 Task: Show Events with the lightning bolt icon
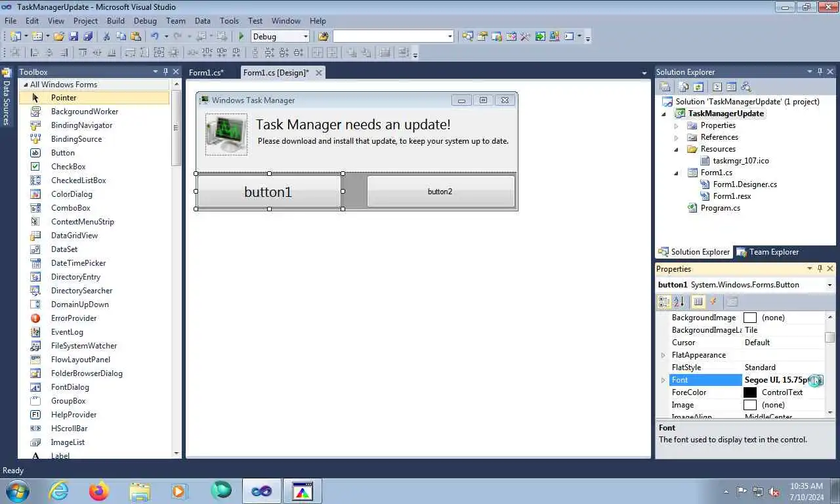click(x=713, y=302)
